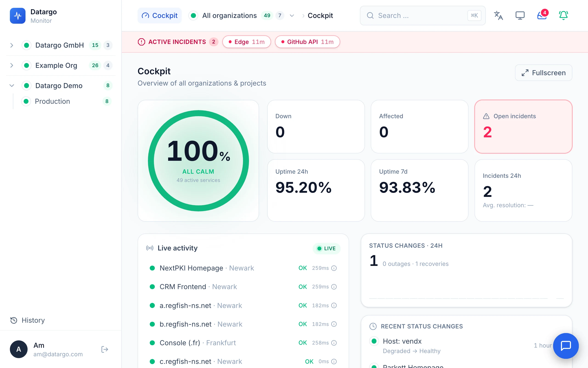
Task: Click the ⌘K shortcut hint
Action: [x=474, y=16]
